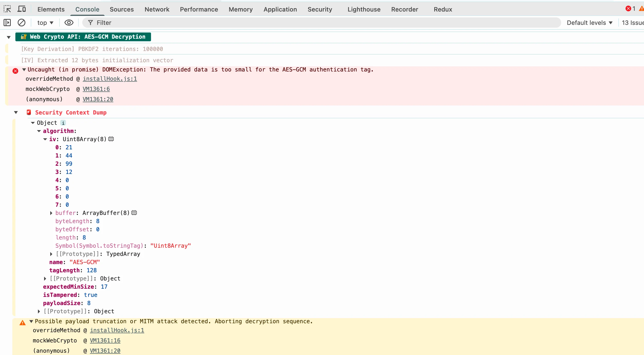Collapse the algorithm property
The width and height of the screenshot is (644, 355).
click(39, 131)
